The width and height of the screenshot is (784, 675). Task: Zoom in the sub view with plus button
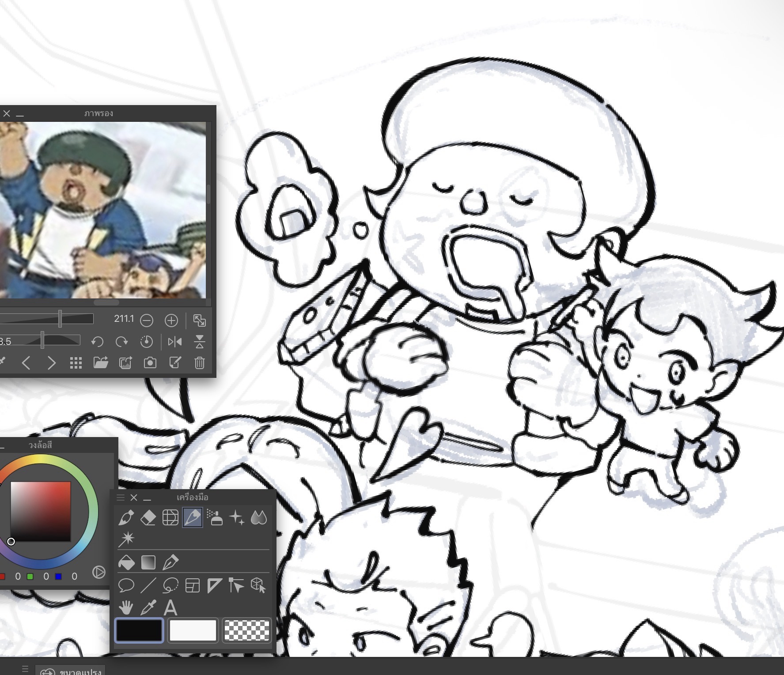(x=171, y=321)
